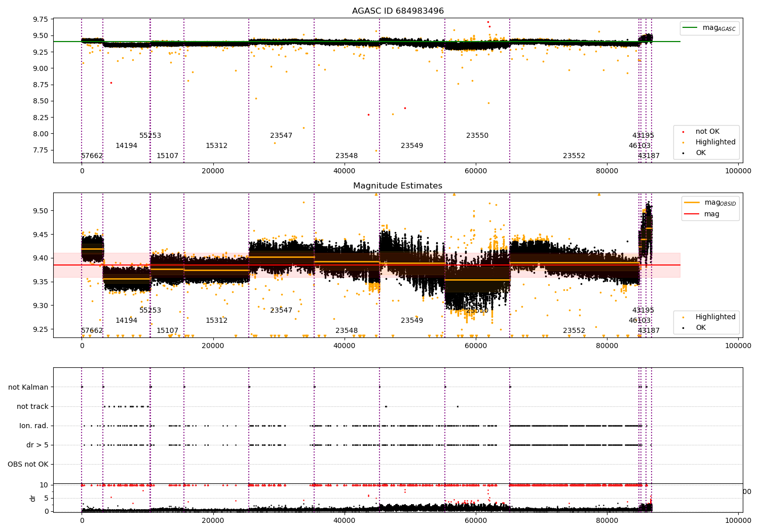The height and width of the screenshot is (532, 760).
Task: Select the red-line "mag" legend entry
Action: (x=702, y=214)
